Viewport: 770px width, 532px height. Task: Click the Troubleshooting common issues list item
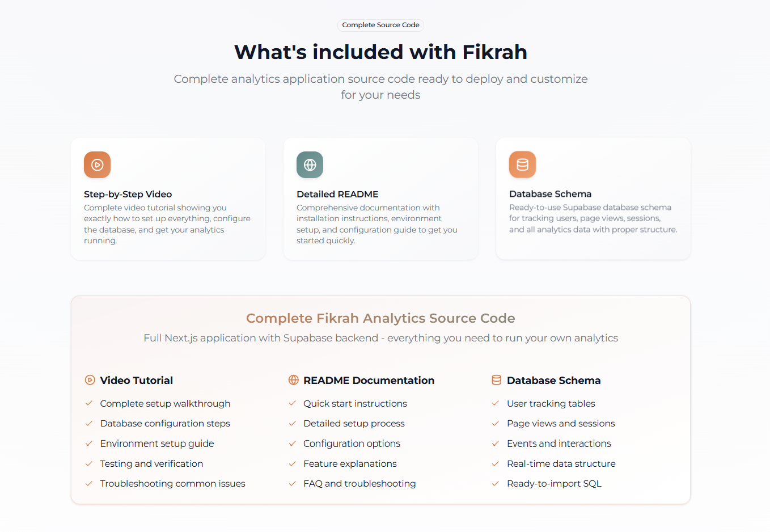tap(172, 484)
